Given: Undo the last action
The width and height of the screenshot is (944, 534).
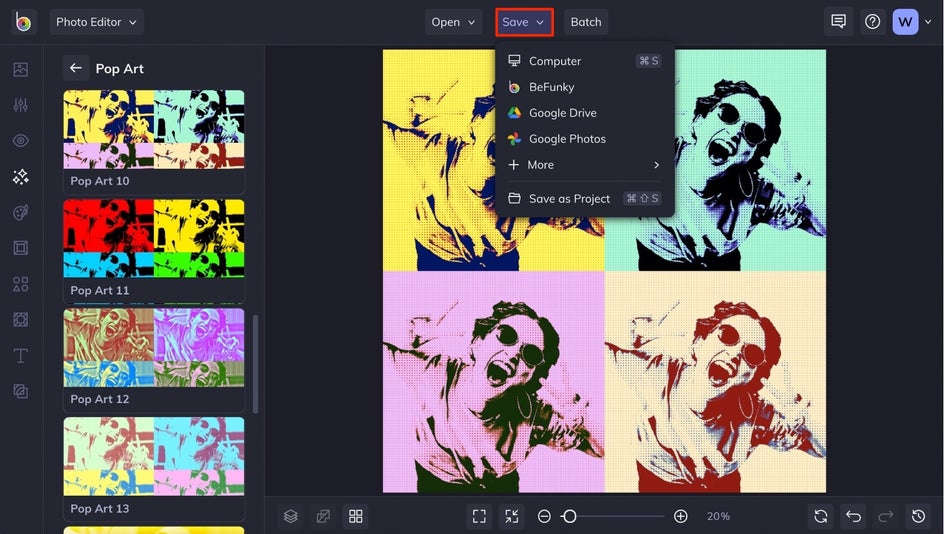Looking at the screenshot, I should click(x=853, y=516).
